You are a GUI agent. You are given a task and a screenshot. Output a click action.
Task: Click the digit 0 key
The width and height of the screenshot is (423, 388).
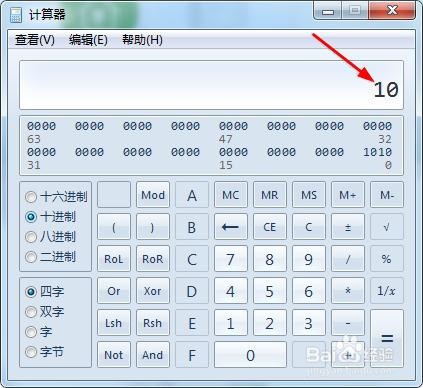(x=250, y=355)
